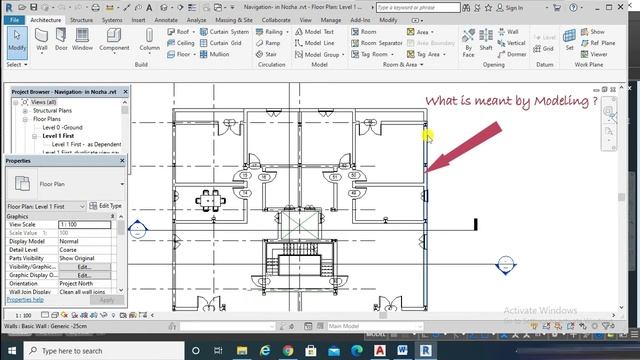Switch to the Collaborate tab
This screenshot has height=360, width=640.
[x=276, y=20]
